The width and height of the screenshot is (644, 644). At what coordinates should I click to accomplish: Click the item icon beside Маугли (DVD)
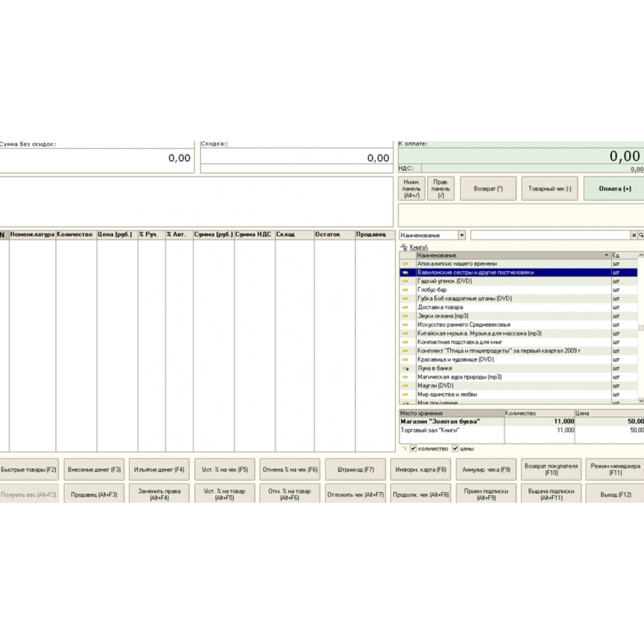[406, 386]
